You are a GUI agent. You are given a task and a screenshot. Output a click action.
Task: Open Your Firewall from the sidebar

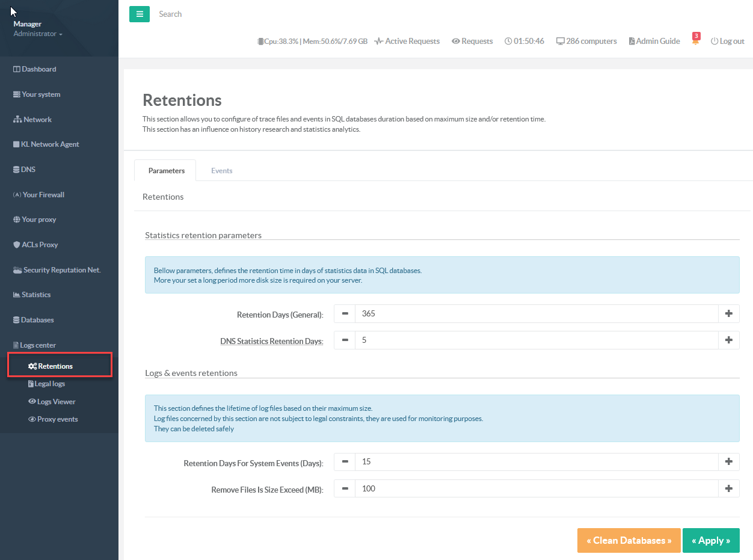click(43, 195)
